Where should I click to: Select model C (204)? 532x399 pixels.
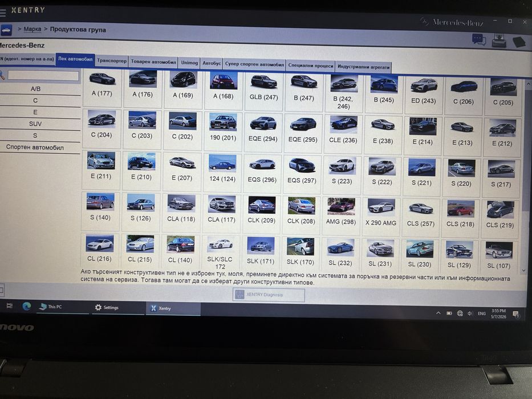point(101,128)
